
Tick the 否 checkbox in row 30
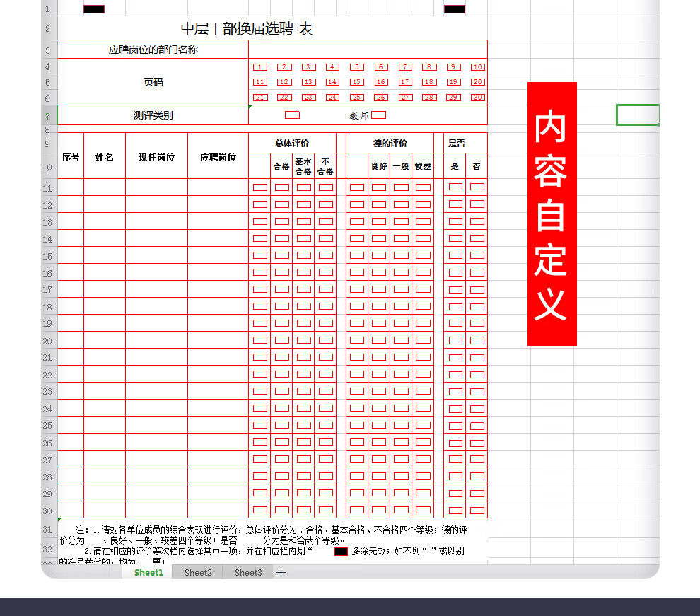point(477,510)
